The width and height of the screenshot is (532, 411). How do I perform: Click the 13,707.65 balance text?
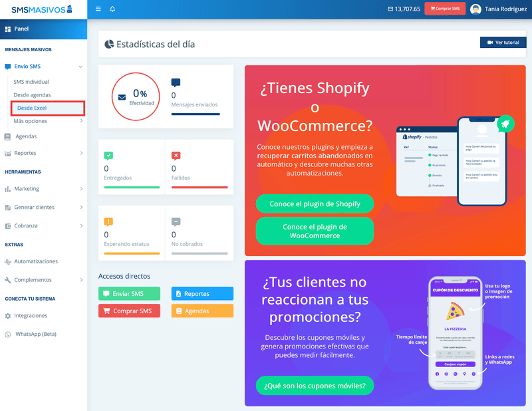pyautogui.click(x=407, y=9)
